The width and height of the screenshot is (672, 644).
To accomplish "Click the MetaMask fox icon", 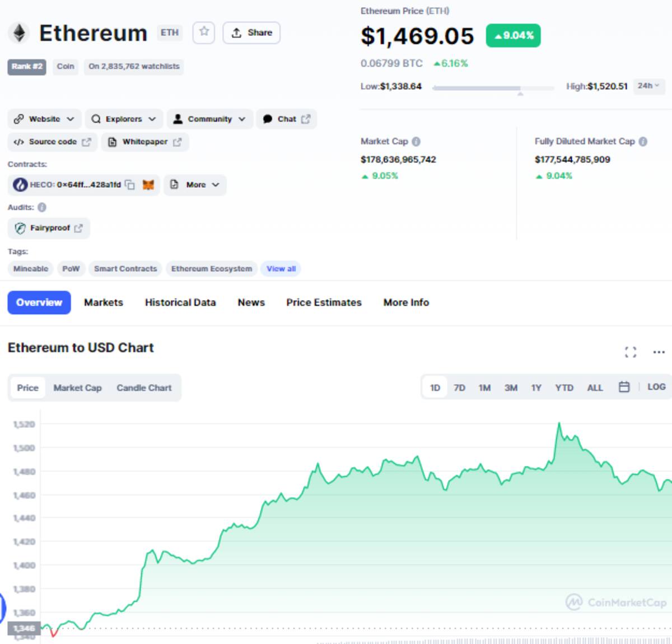I will click(148, 184).
